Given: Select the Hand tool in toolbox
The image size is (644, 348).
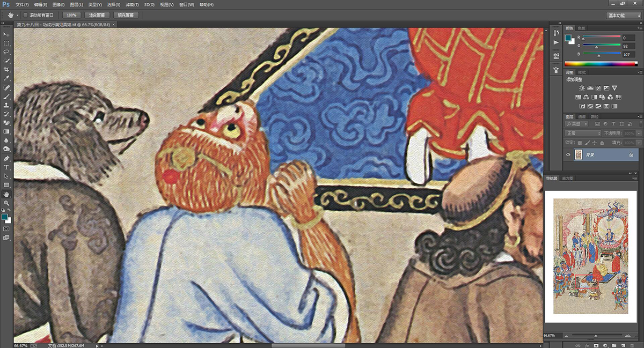Looking at the screenshot, I should [7, 194].
